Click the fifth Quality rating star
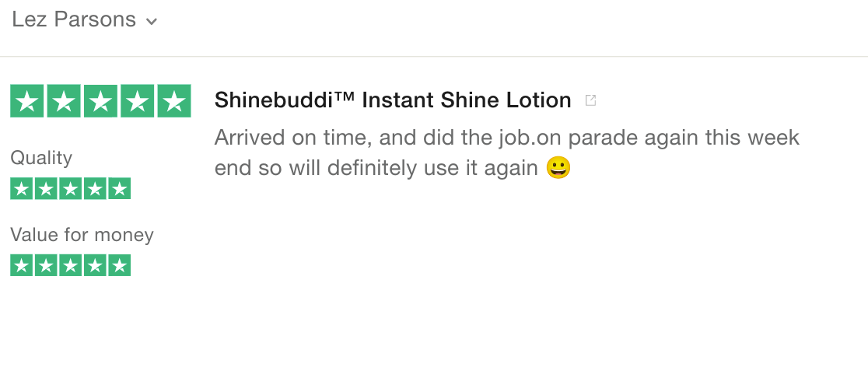The image size is (868, 392). click(x=119, y=189)
